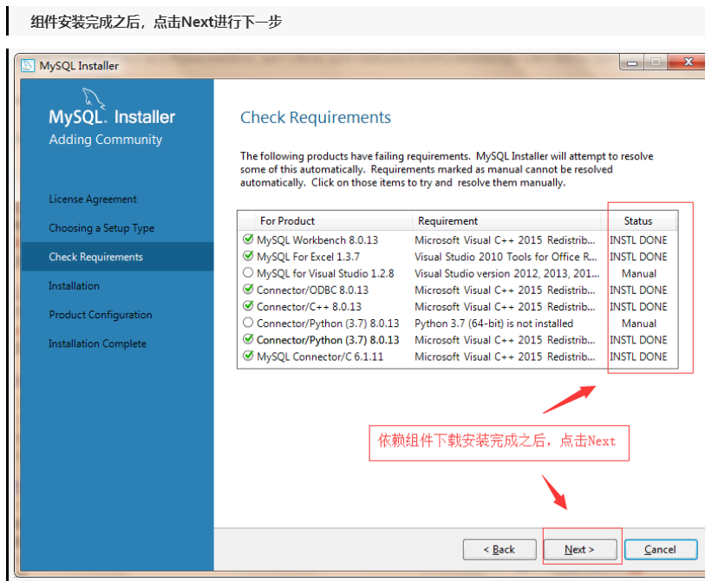Toggle checked Connector/Python (3.7) Visual C++ row mark
Image resolution: width=705 pixels, height=588 pixels.
tap(248, 339)
